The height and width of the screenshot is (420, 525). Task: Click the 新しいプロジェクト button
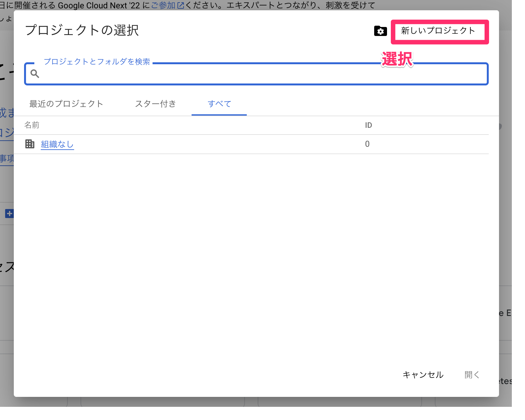pos(438,31)
